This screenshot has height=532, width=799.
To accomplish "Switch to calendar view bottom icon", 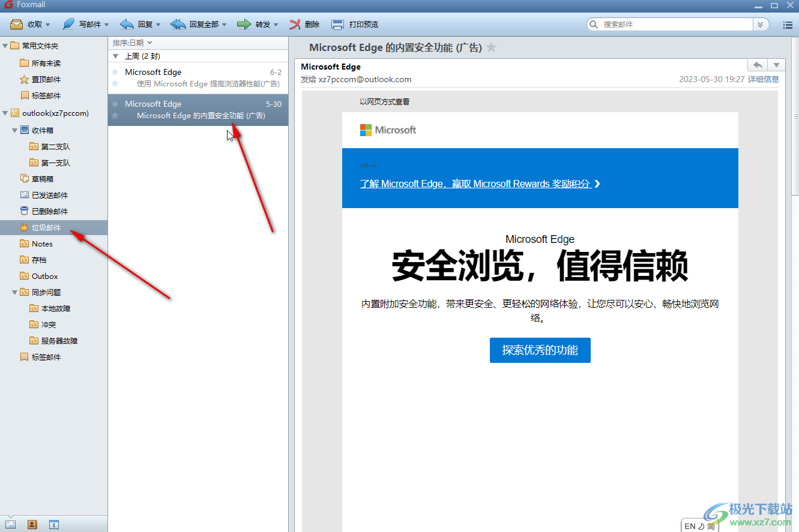I will click(x=54, y=524).
